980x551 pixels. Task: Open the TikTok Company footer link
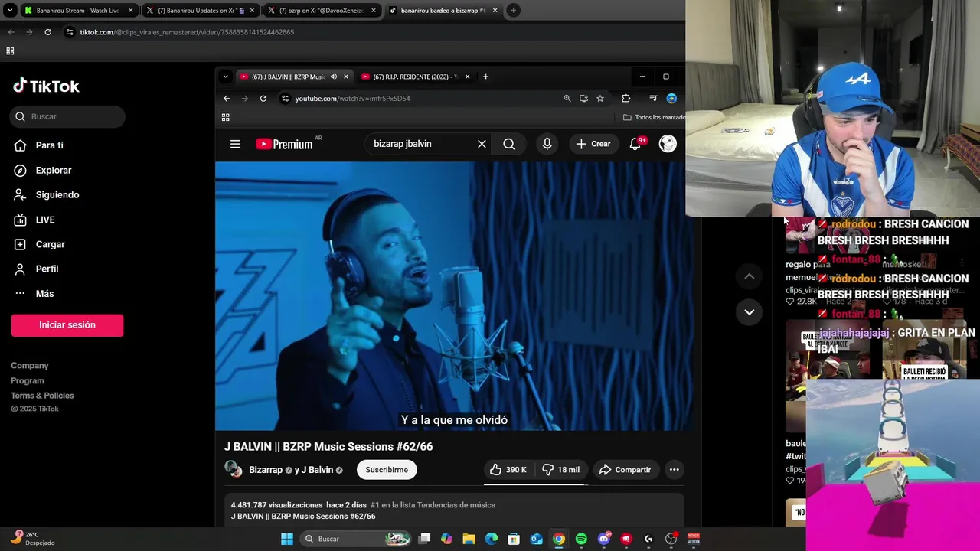coord(30,366)
